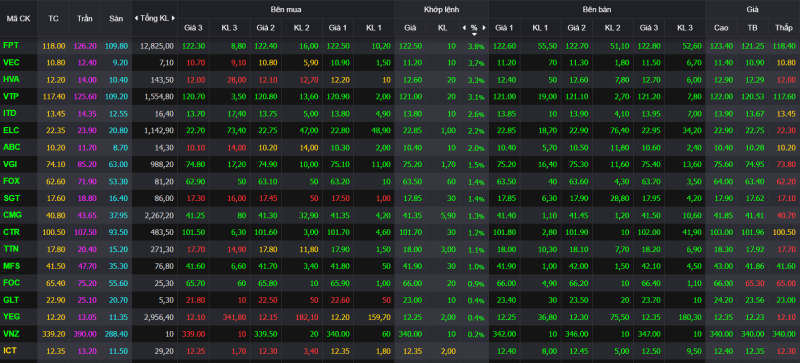800x363 pixels.
Task: Select the ICT ticker row
Action: pos(400,351)
